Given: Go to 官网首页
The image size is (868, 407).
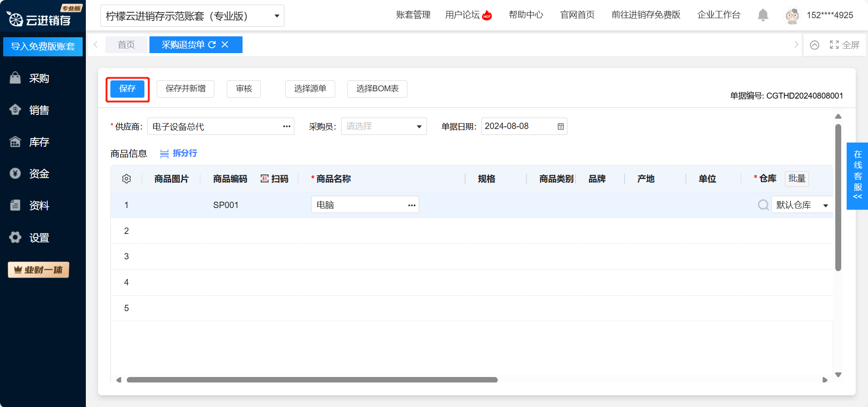Looking at the screenshot, I should 577,15.
